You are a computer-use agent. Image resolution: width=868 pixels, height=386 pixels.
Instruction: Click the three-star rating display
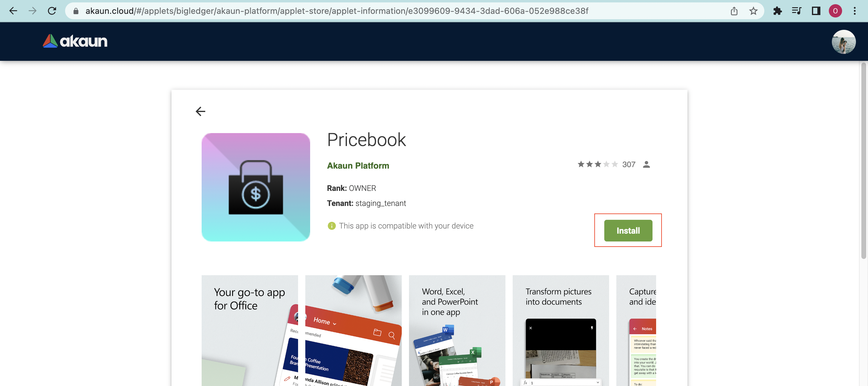pos(597,164)
